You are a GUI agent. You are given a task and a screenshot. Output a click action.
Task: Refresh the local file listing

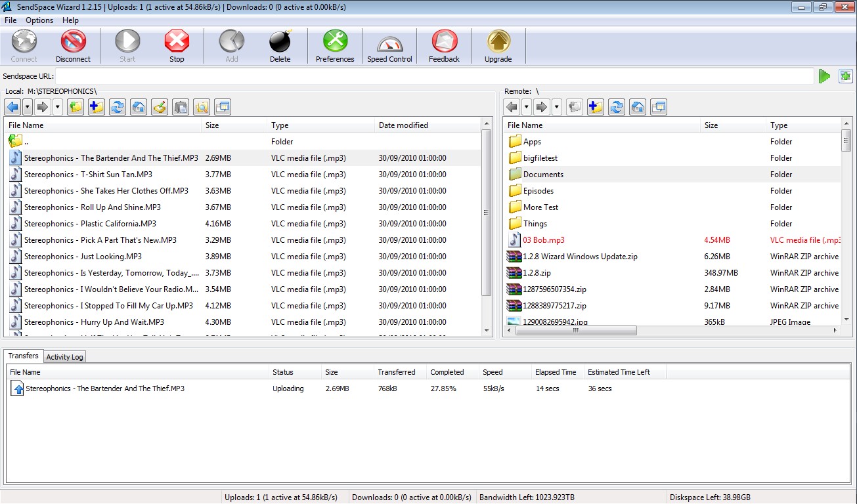pos(117,106)
